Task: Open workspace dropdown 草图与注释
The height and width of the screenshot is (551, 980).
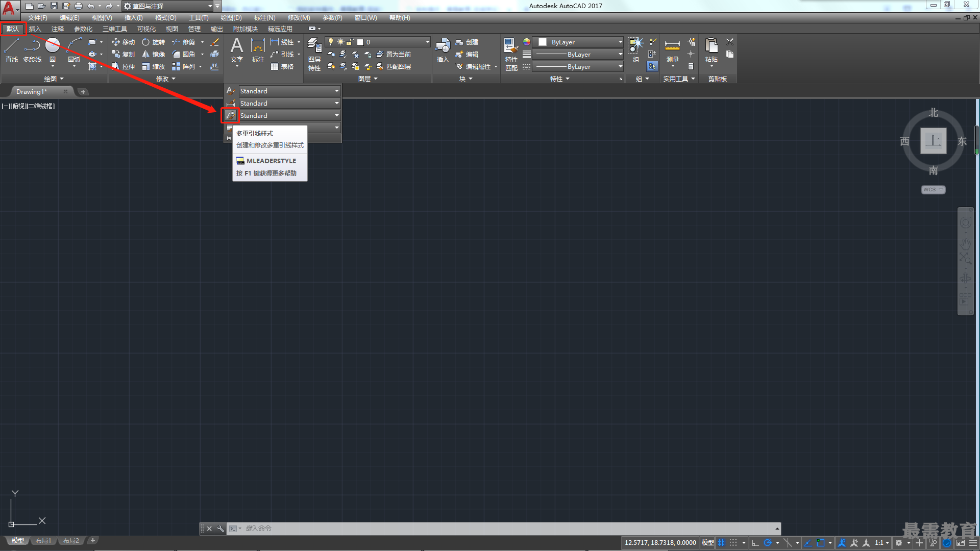Action: coord(168,6)
